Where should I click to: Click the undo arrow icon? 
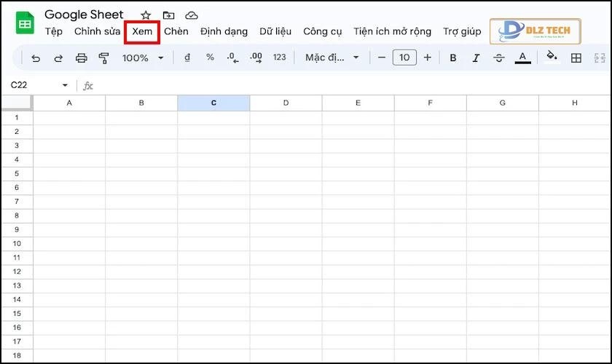pyautogui.click(x=36, y=58)
